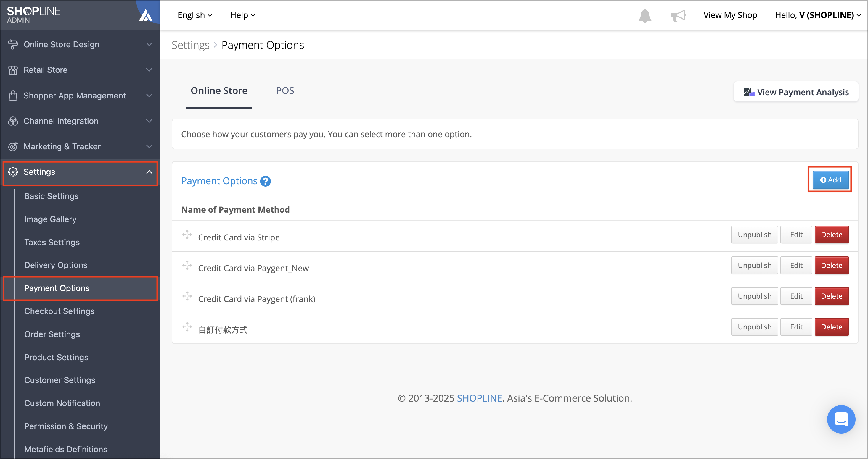Click the Online Store Design paint roller icon

click(x=13, y=44)
